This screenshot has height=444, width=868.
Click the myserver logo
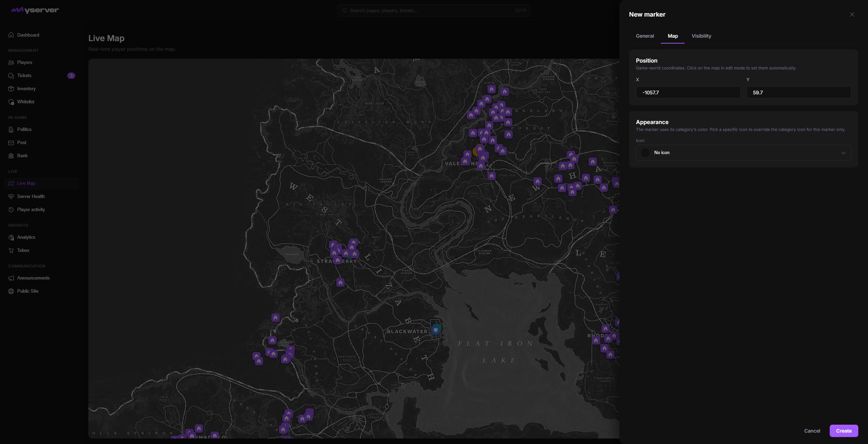35,10
